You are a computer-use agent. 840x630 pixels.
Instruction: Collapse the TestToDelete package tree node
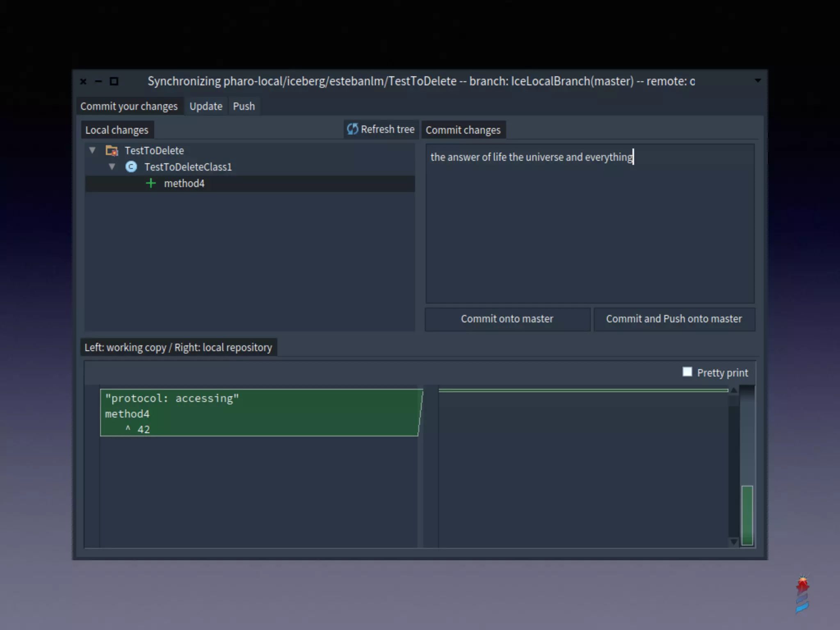(93, 151)
